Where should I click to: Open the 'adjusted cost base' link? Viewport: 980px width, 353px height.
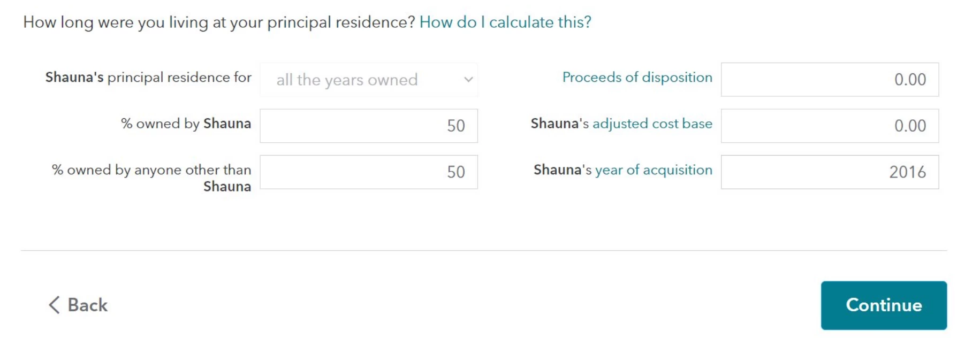[652, 124]
